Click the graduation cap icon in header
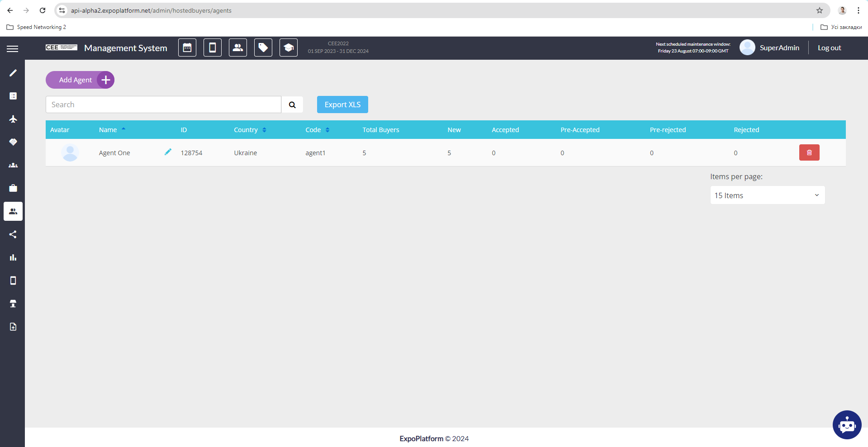The width and height of the screenshot is (868, 447). pyautogui.click(x=288, y=48)
